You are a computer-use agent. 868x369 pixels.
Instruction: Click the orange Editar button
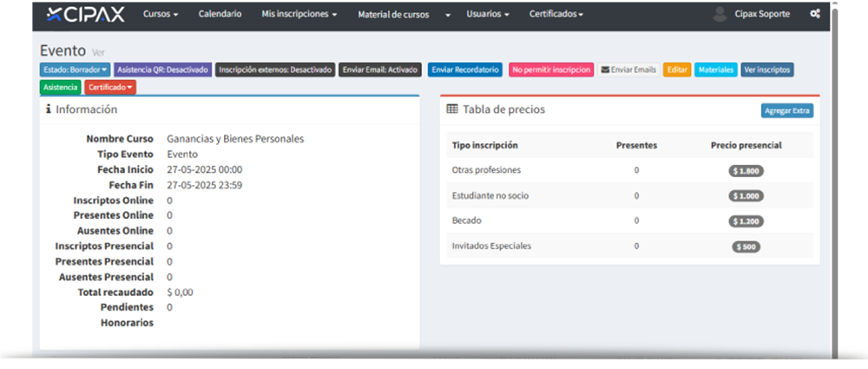(677, 69)
